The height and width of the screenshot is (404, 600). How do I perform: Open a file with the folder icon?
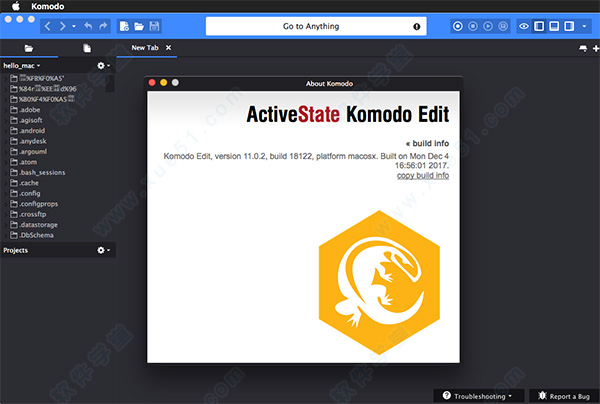pyautogui.click(x=139, y=26)
